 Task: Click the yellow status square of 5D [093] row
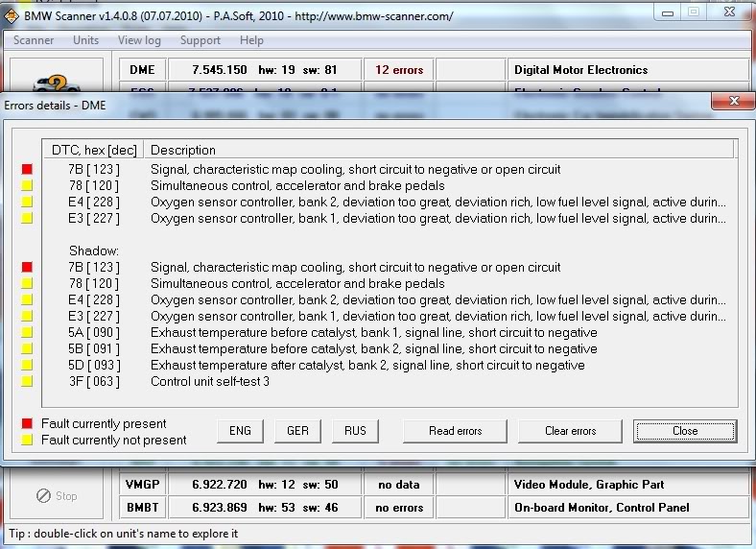tap(27, 365)
